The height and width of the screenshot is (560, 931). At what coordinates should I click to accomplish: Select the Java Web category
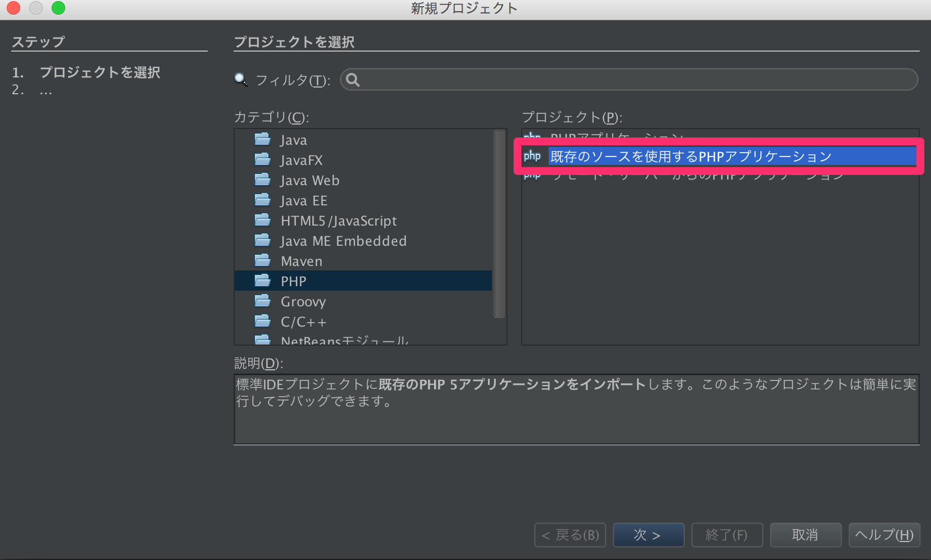(x=309, y=180)
